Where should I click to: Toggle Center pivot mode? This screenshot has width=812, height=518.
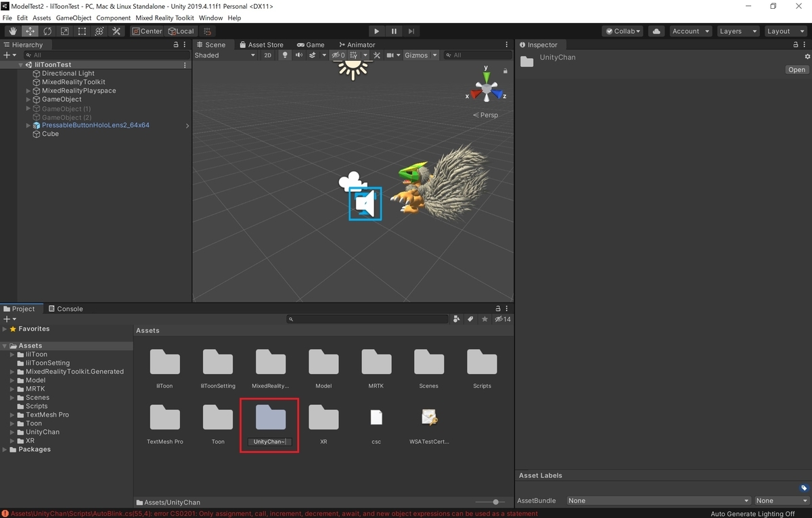pos(147,31)
